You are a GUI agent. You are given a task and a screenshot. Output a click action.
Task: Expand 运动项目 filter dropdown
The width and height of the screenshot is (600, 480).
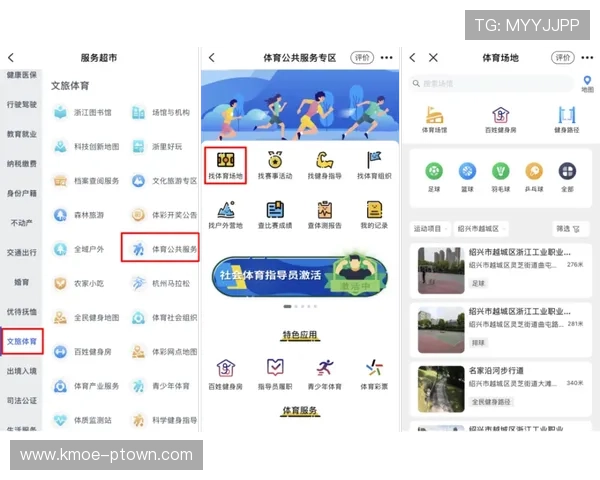430,229
